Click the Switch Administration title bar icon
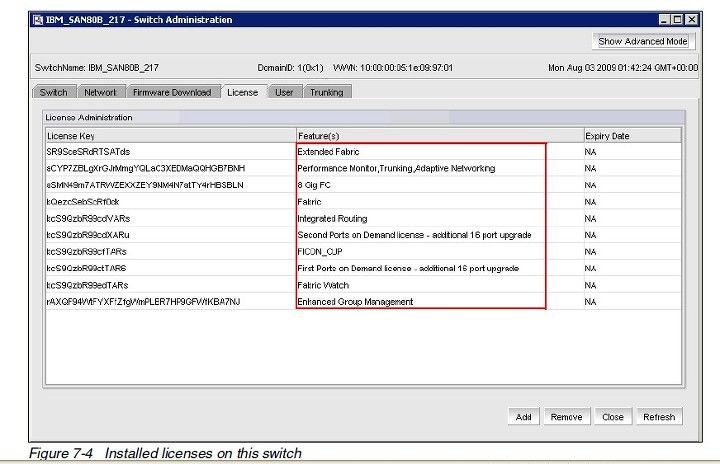The image size is (720, 464). pos(38,20)
